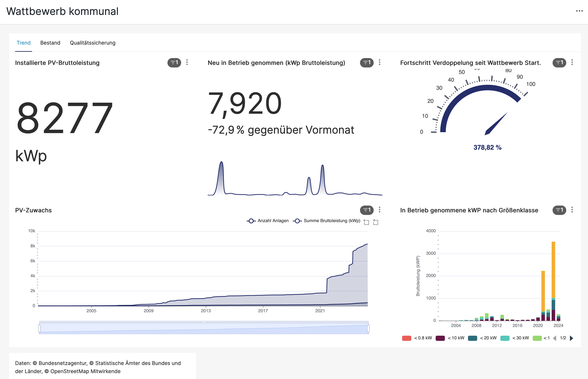Image resolution: width=588 pixels, height=379 pixels.
Task: Click the filter badge on Neu in Betrieb genommen
Action: click(x=367, y=62)
